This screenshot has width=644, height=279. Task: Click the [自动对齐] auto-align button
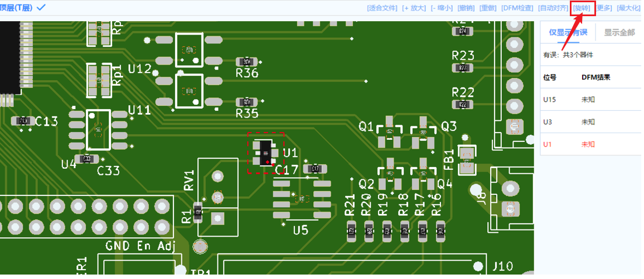pyautogui.click(x=553, y=8)
